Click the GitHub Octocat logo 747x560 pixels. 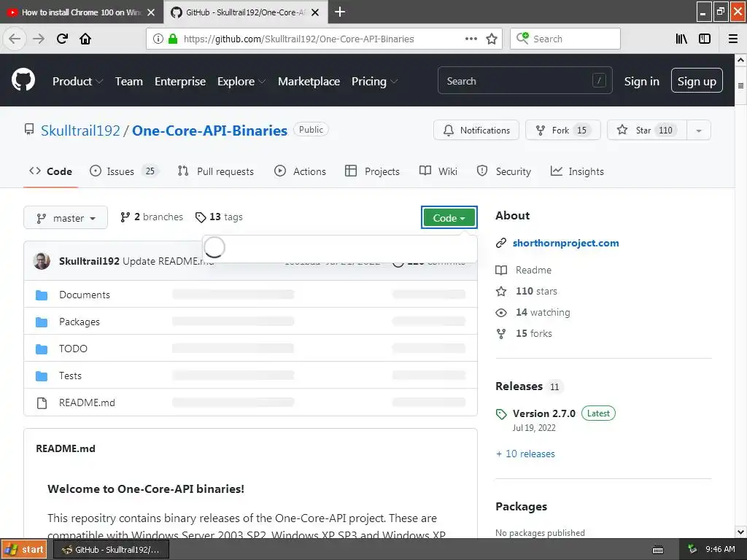[x=23, y=79]
